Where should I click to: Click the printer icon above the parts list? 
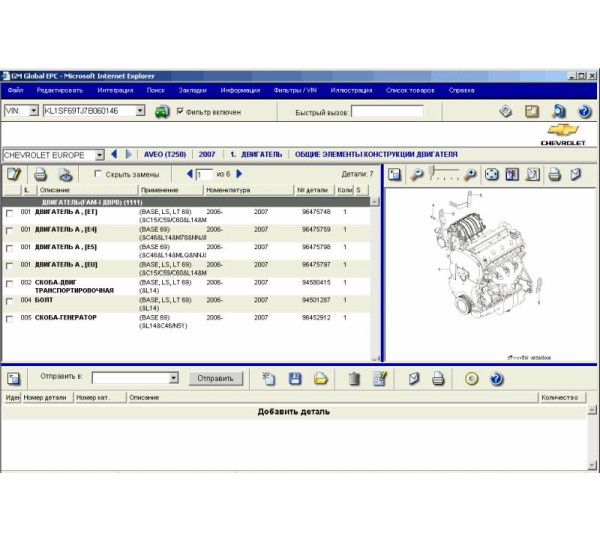[41, 174]
